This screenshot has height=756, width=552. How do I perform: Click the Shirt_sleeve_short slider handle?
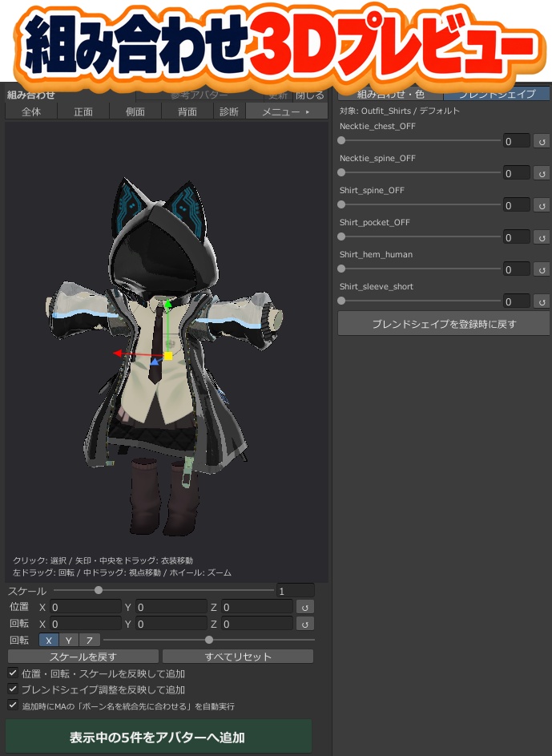[x=341, y=301]
